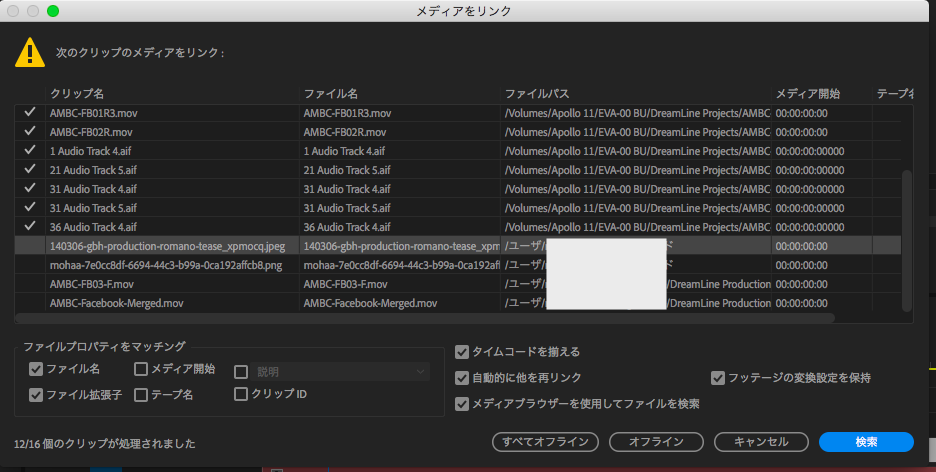Toggle checkmark for AMBC-FB01R3.mov clip
The image size is (936, 472).
click(30, 112)
